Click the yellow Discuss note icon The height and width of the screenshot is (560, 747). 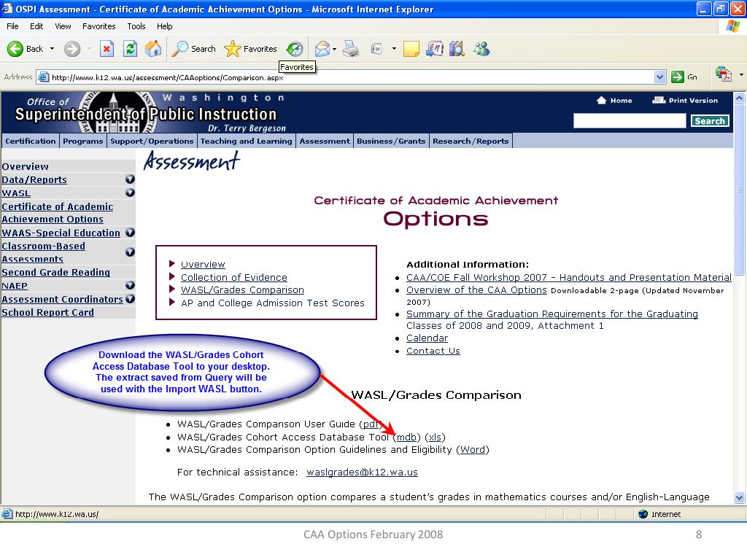411,49
